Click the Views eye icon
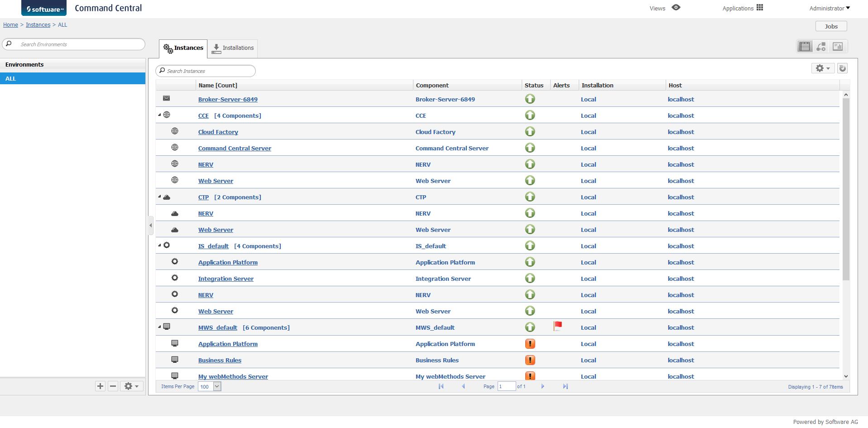 (676, 8)
